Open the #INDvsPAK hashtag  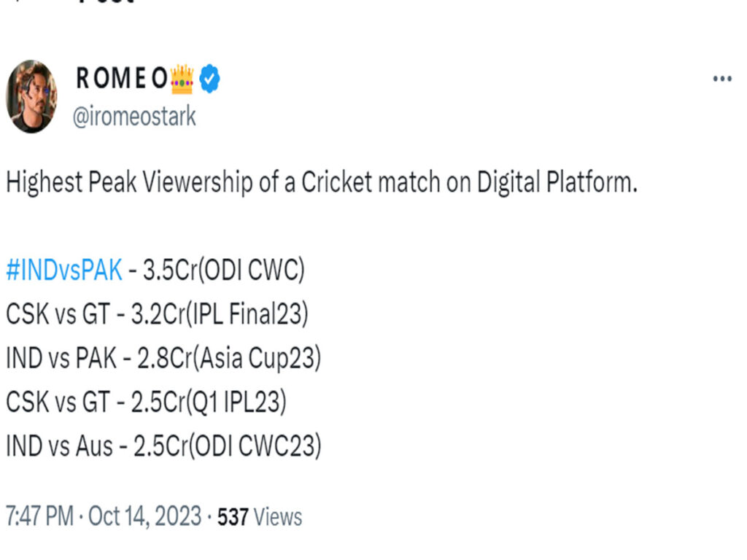tap(64, 271)
